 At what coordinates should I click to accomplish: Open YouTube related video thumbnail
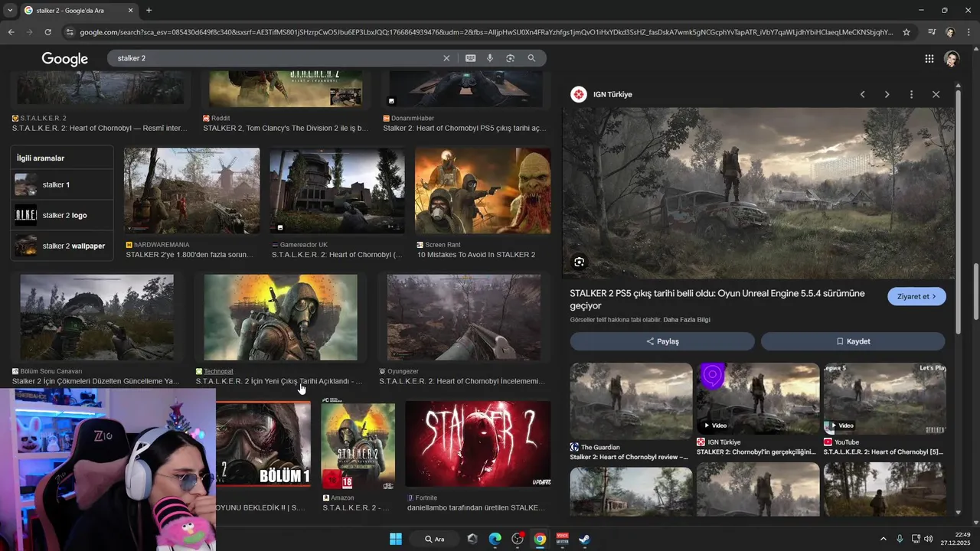click(884, 398)
